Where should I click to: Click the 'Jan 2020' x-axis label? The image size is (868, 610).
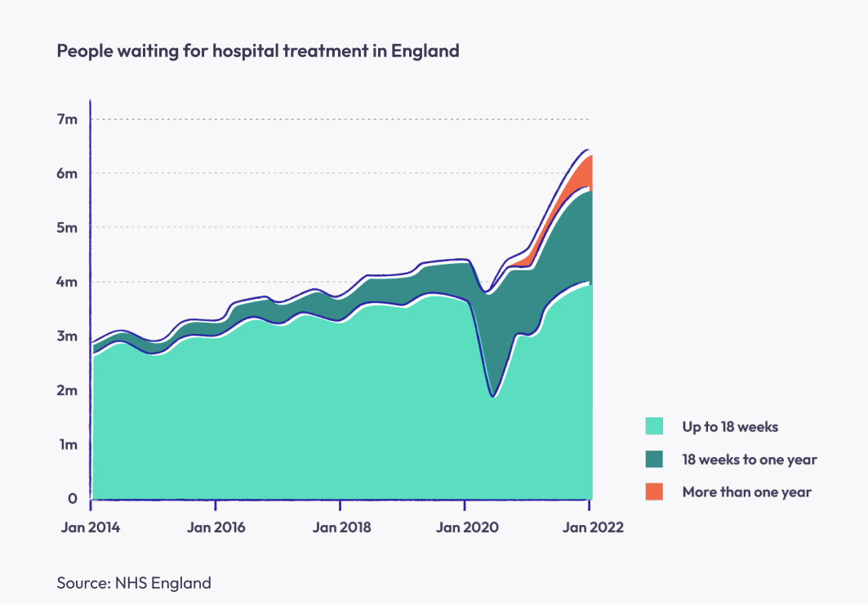click(465, 527)
